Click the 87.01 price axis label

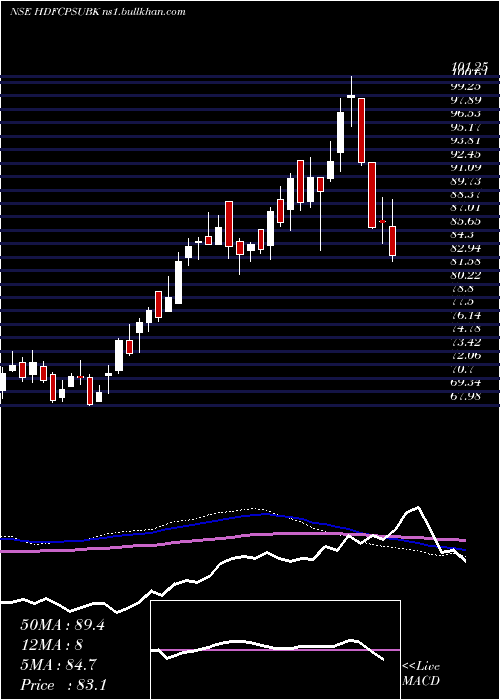click(x=466, y=208)
